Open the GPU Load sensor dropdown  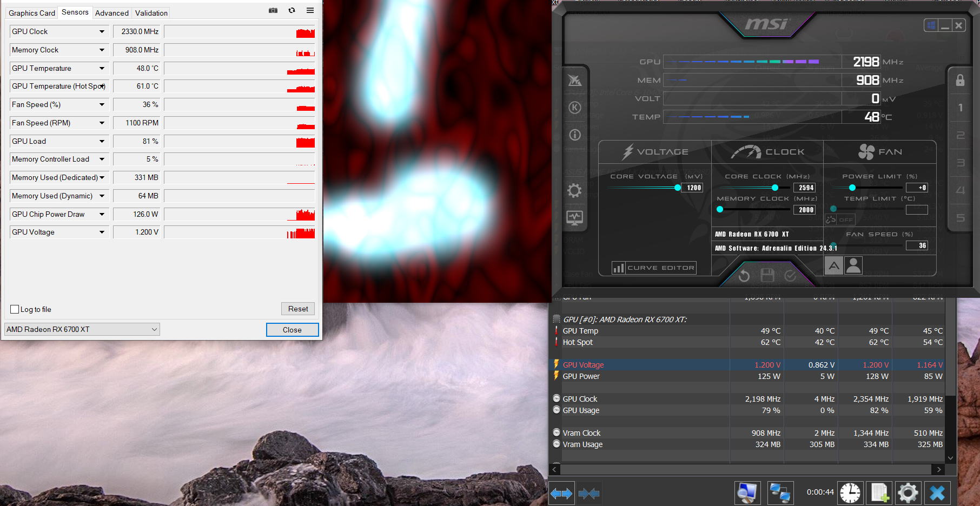pyautogui.click(x=102, y=142)
